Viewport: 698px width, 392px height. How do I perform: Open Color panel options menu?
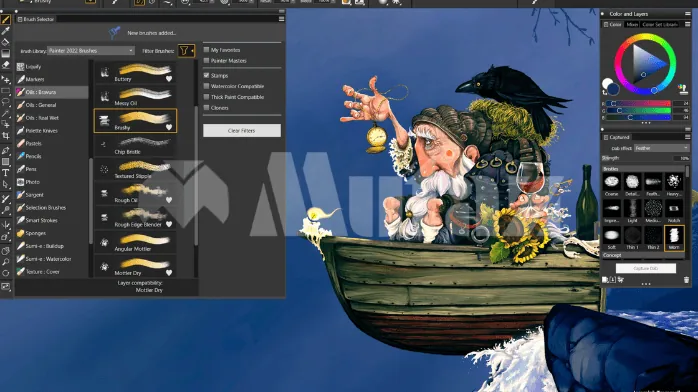pyautogui.click(x=687, y=24)
